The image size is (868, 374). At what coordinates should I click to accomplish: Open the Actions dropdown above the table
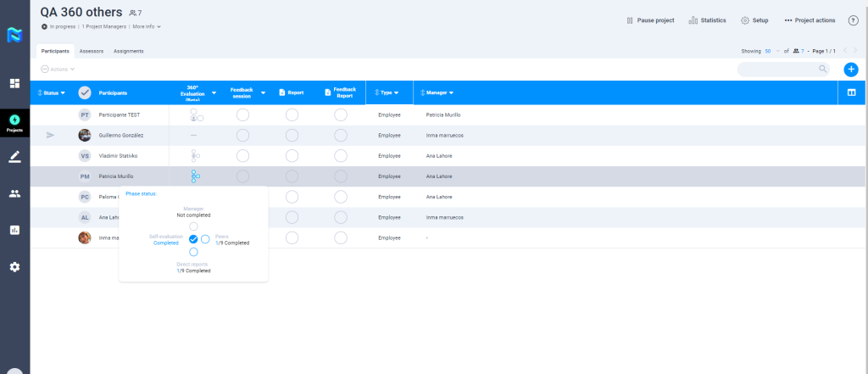click(x=58, y=69)
